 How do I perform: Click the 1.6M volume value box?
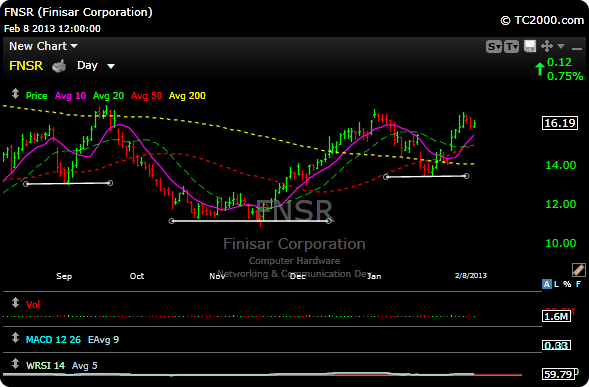(x=556, y=316)
